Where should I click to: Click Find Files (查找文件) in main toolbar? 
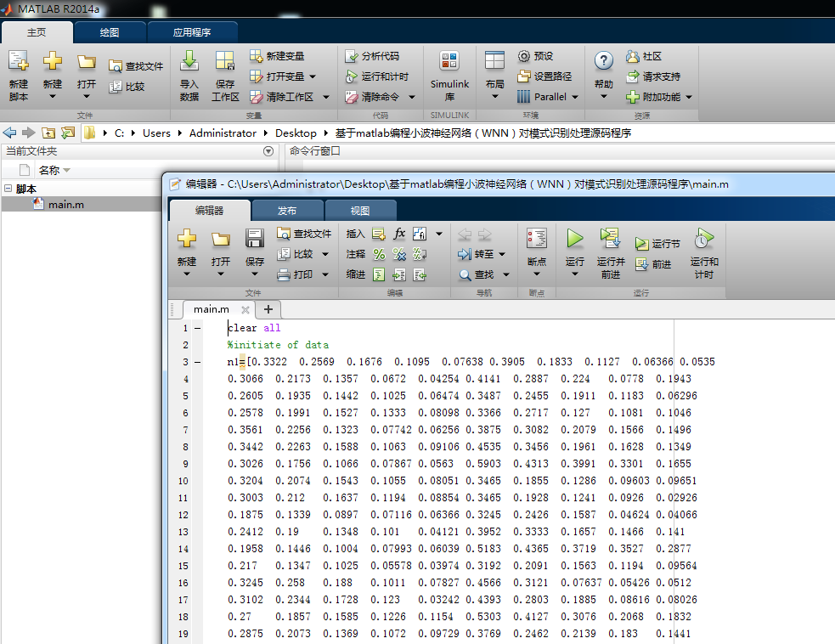tap(136, 66)
